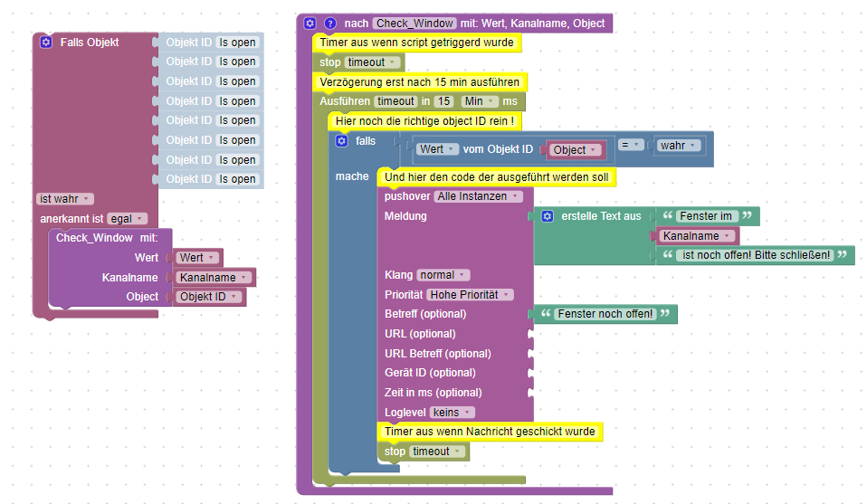The height and width of the screenshot is (504, 867).
Task: Click 'Zeit in ms (optional)' label
Action: coord(433,393)
